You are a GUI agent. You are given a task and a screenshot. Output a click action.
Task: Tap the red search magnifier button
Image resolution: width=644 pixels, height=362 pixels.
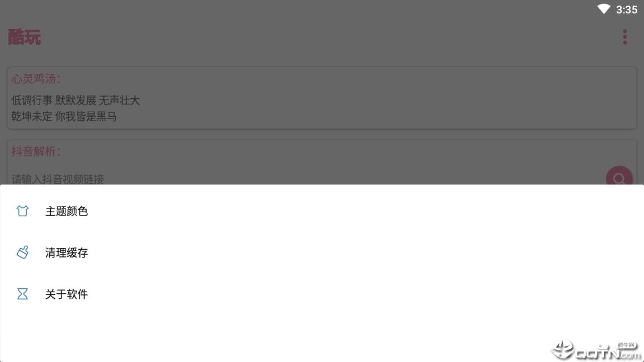[x=619, y=177]
